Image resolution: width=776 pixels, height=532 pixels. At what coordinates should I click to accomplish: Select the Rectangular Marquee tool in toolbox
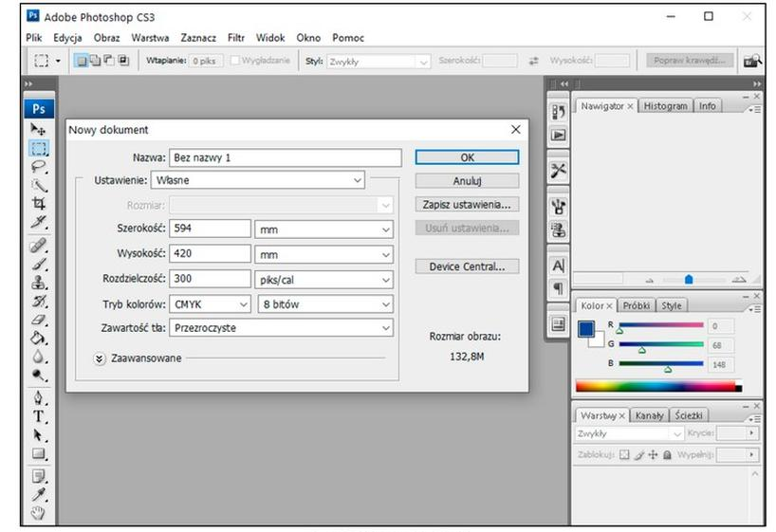[39, 148]
